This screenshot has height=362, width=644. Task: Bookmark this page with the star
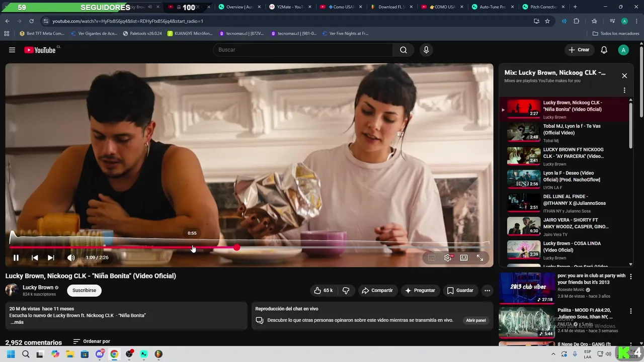547,21
